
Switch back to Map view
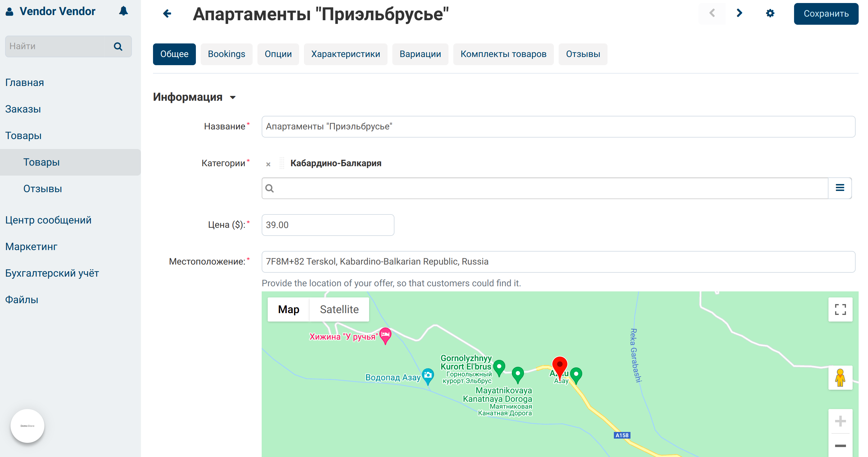tap(289, 309)
